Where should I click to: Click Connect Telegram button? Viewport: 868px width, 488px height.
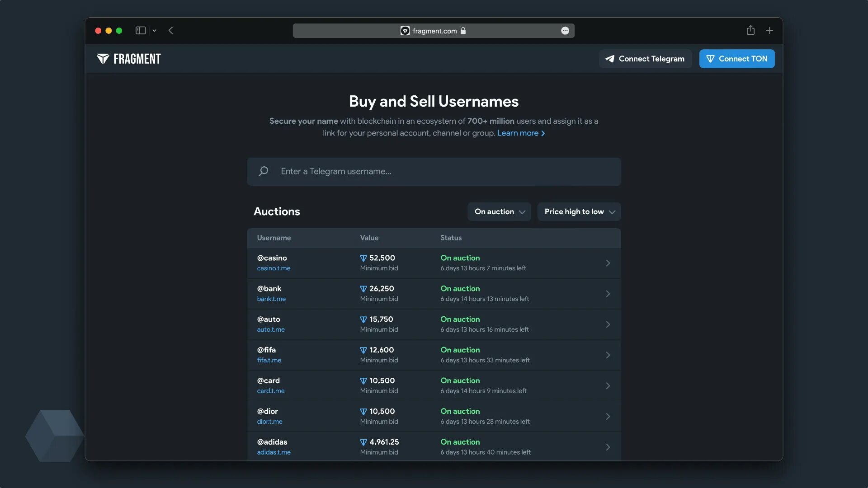click(646, 58)
